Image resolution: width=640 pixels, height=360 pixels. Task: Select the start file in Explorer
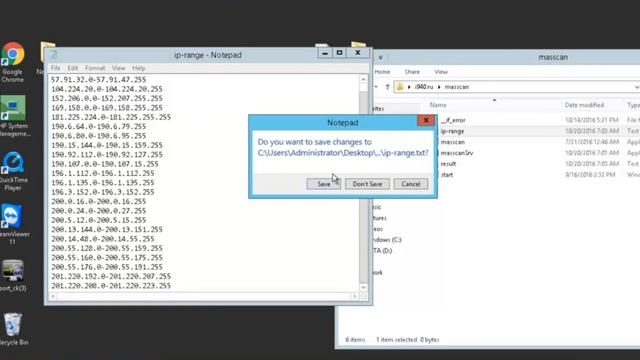tap(447, 175)
